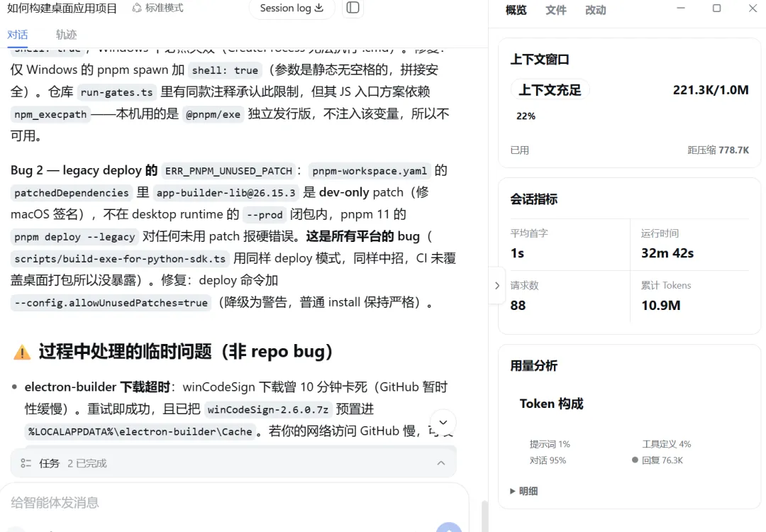The width and height of the screenshot is (766, 532).
Task: Click the 88 request count value
Action: click(x=518, y=305)
